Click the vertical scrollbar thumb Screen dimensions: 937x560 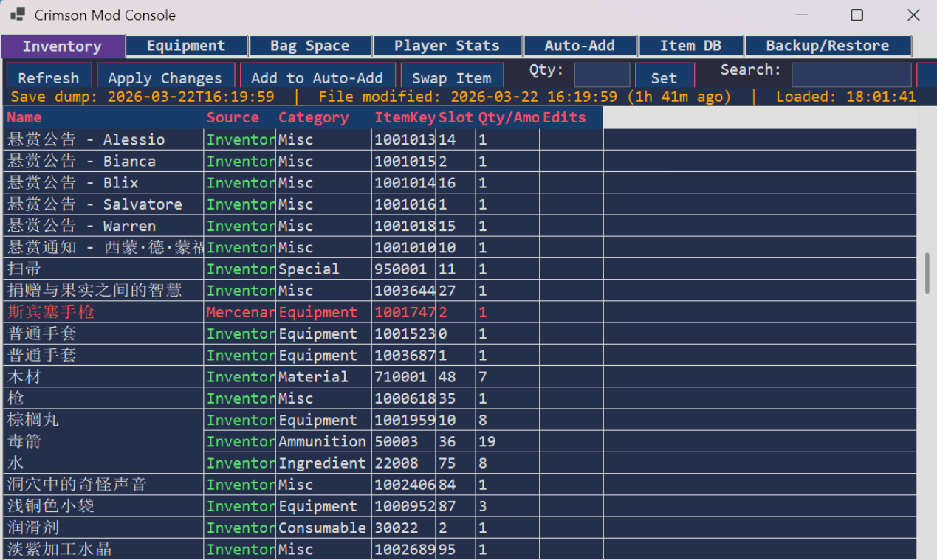point(927,274)
